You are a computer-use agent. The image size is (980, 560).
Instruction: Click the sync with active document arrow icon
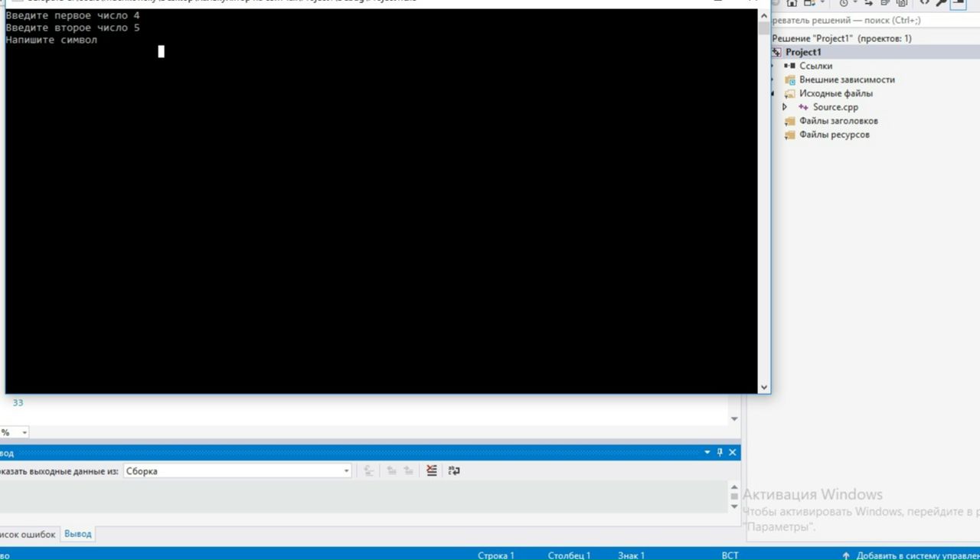[868, 3]
